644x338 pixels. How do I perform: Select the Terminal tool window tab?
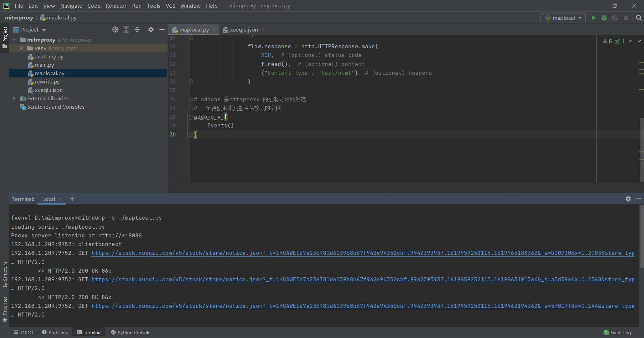tap(89, 333)
